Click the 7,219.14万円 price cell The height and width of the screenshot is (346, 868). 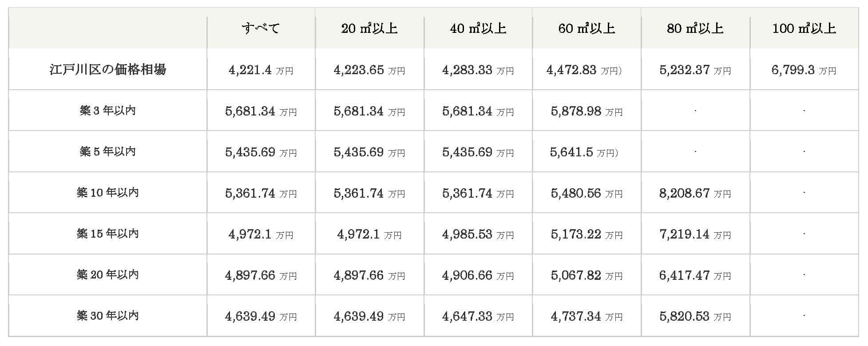(x=695, y=234)
